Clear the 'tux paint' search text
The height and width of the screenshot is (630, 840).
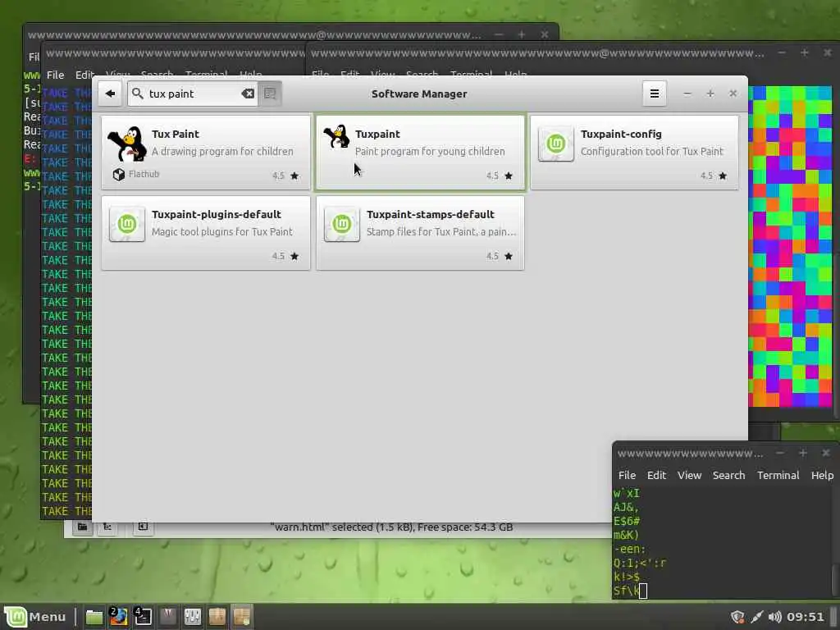248,94
